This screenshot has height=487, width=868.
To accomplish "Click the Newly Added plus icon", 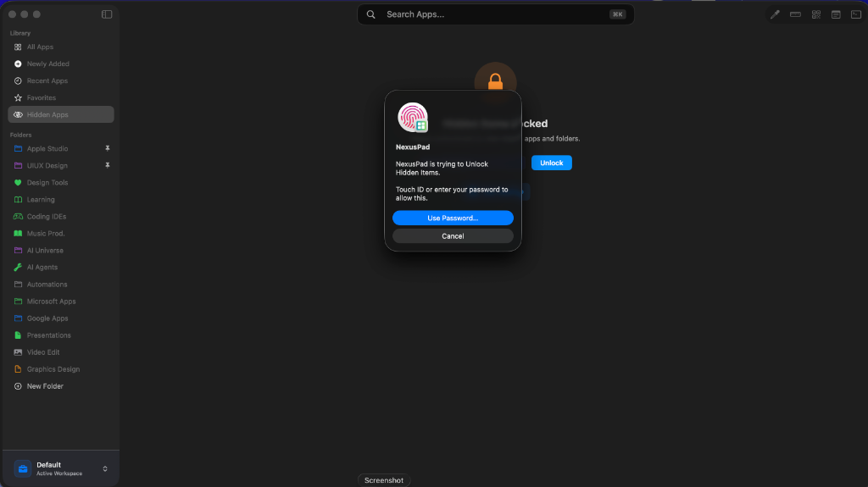I will 18,64.
